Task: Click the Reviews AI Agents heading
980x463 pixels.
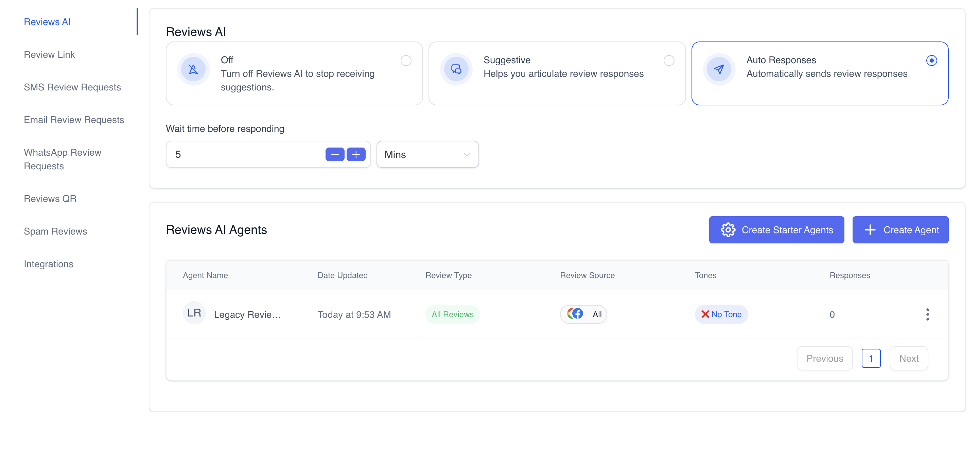Action: click(216, 230)
